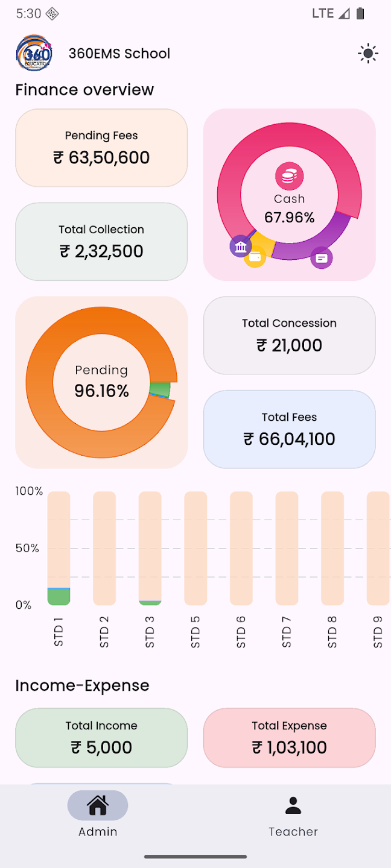View the Total Fees card
391x868 pixels.
290,429
